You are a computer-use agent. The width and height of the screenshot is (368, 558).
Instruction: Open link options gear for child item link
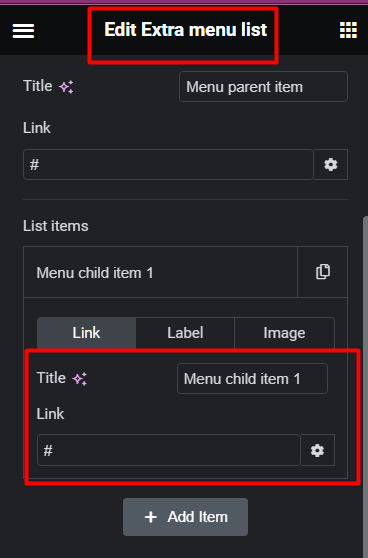[317, 450]
